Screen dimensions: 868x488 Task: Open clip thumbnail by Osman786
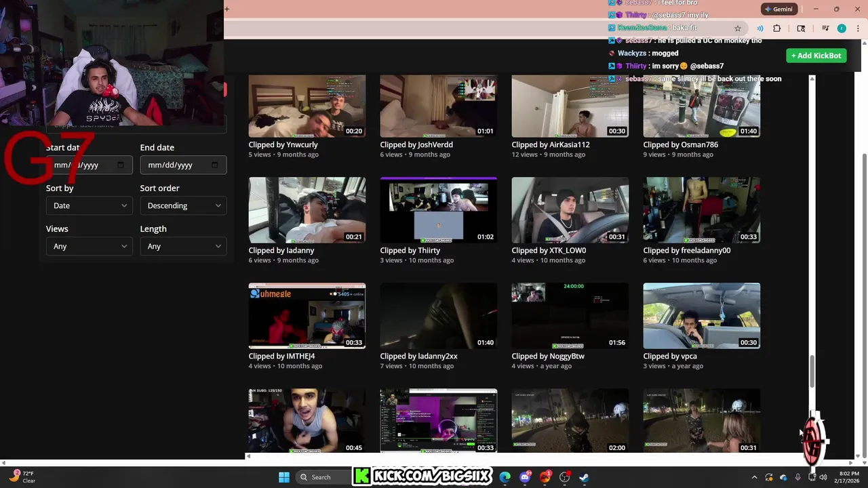tap(702, 106)
